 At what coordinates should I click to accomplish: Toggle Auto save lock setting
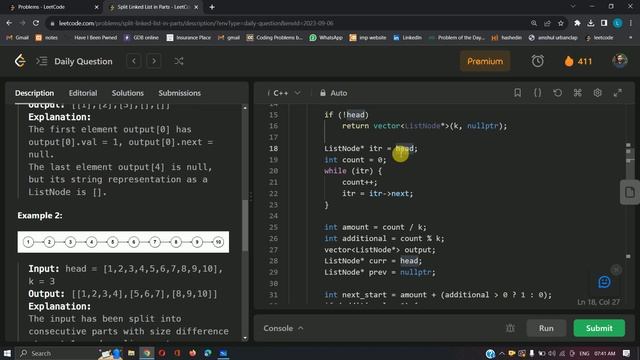pyautogui.click(x=333, y=93)
